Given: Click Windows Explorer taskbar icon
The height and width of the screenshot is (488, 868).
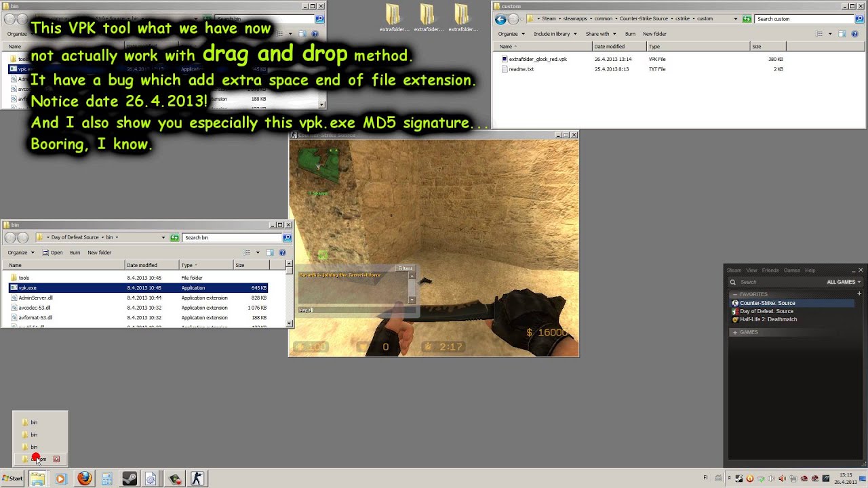Looking at the screenshot, I should point(37,479).
